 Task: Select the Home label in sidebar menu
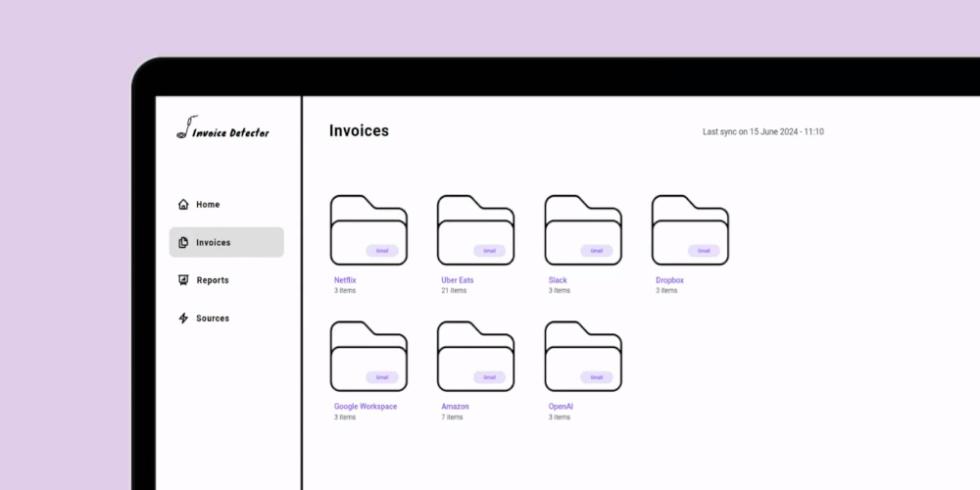[x=208, y=205]
